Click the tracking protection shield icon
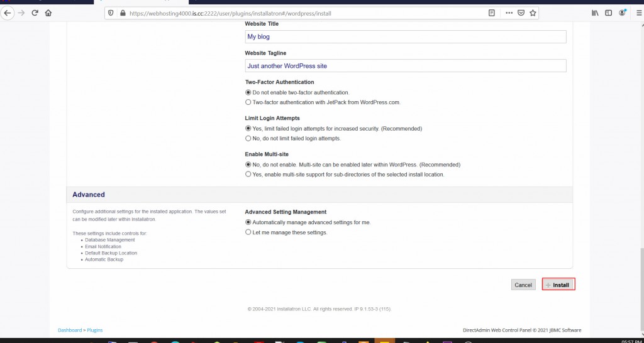Screen dimensions: 644x343 111,13
